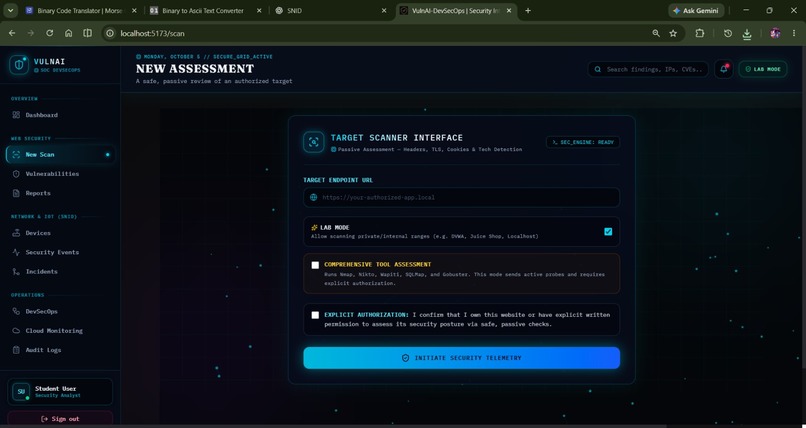
Task: Click Initiate Security Telemetry button
Action: pyautogui.click(x=462, y=358)
